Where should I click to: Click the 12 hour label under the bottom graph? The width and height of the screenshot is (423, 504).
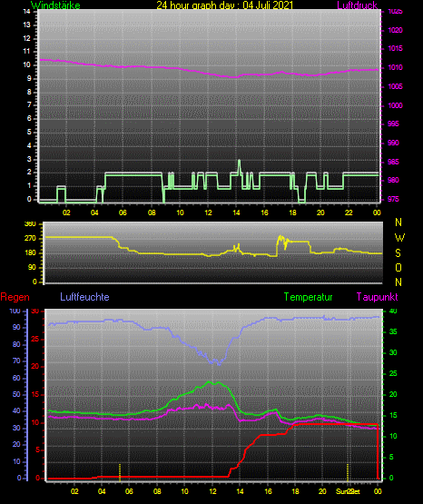[x=212, y=491]
